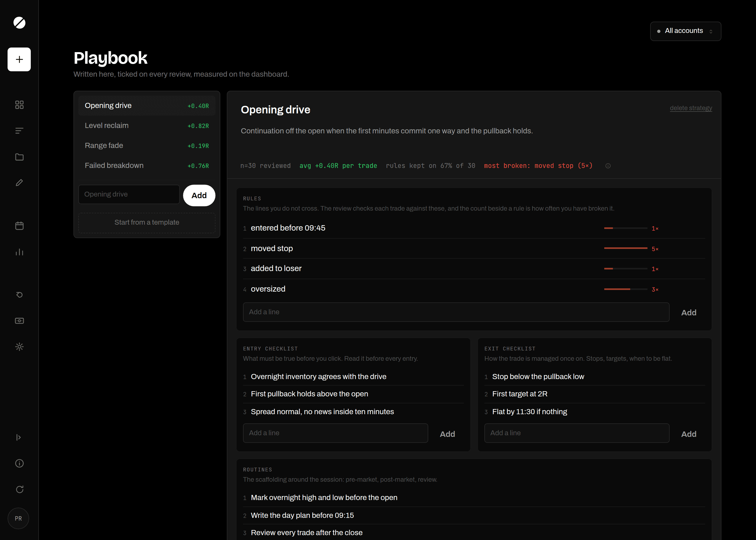
Task: Select Level reclaim strategy
Action: point(147,126)
